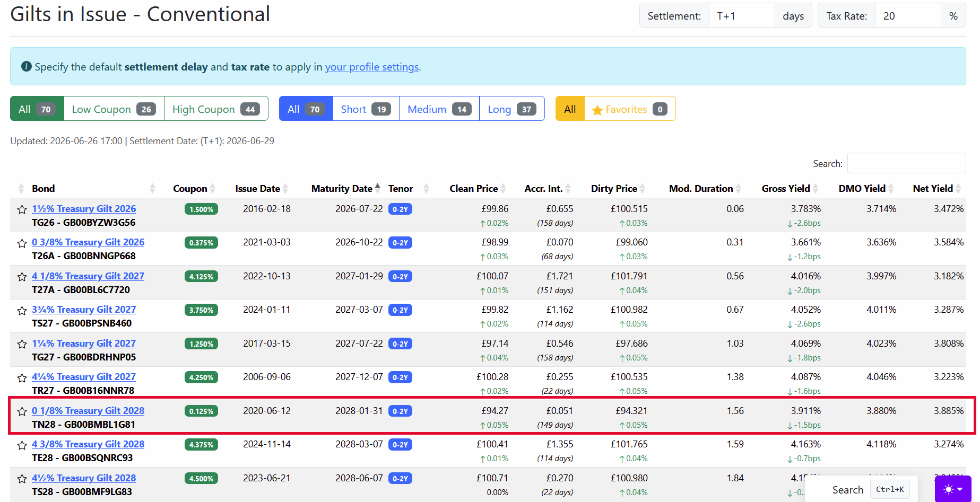The height and width of the screenshot is (502, 980).
Task: Filter by Low Coupon gilts
Action: (x=114, y=109)
